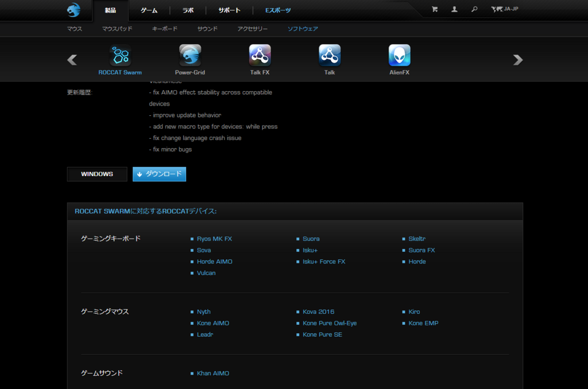
Task: Open the Kone EMP link
Action: point(423,323)
